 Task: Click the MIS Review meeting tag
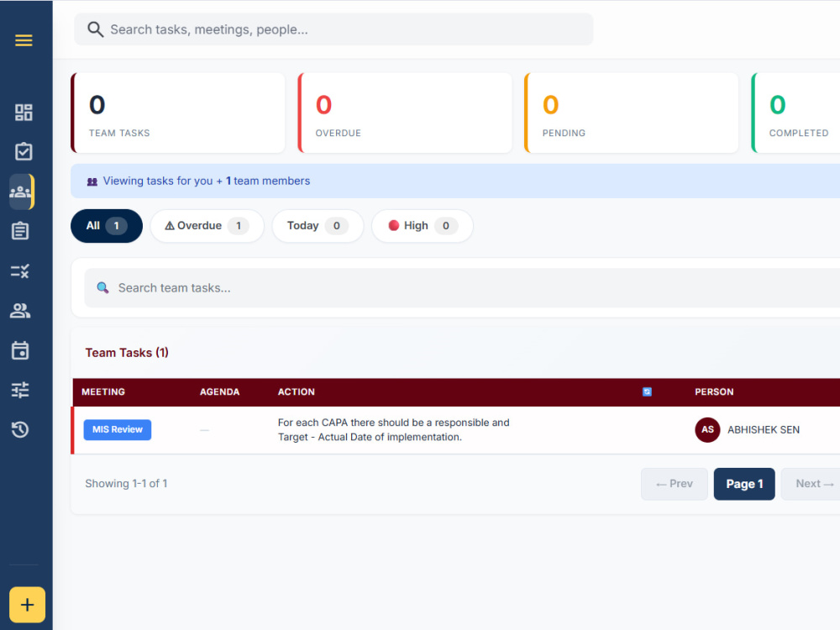(x=118, y=429)
